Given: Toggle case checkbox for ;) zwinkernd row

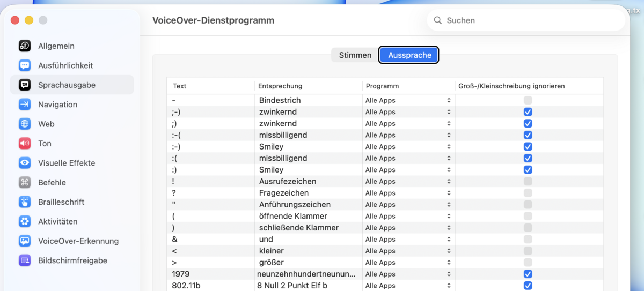Looking at the screenshot, I should [x=528, y=123].
